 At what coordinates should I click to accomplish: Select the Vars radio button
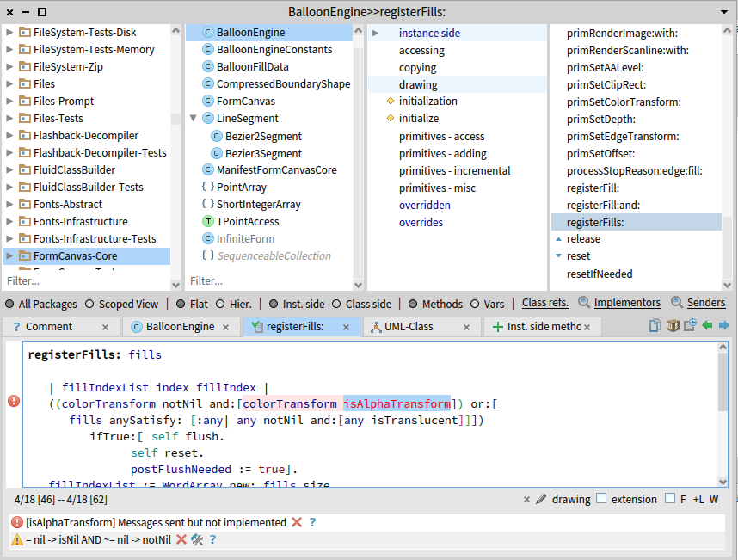[x=475, y=304]
